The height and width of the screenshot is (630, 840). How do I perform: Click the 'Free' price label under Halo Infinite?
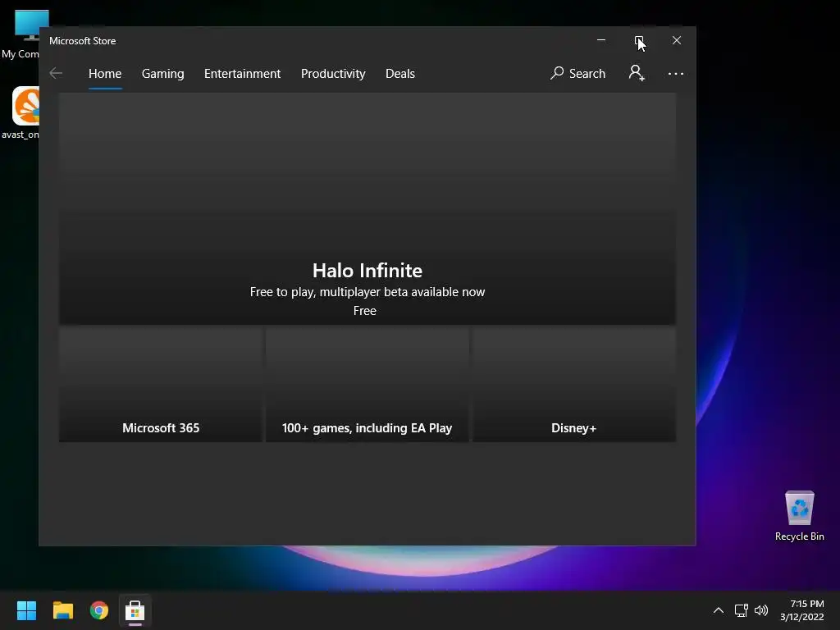pyautogui.click(x=365, y=311)
